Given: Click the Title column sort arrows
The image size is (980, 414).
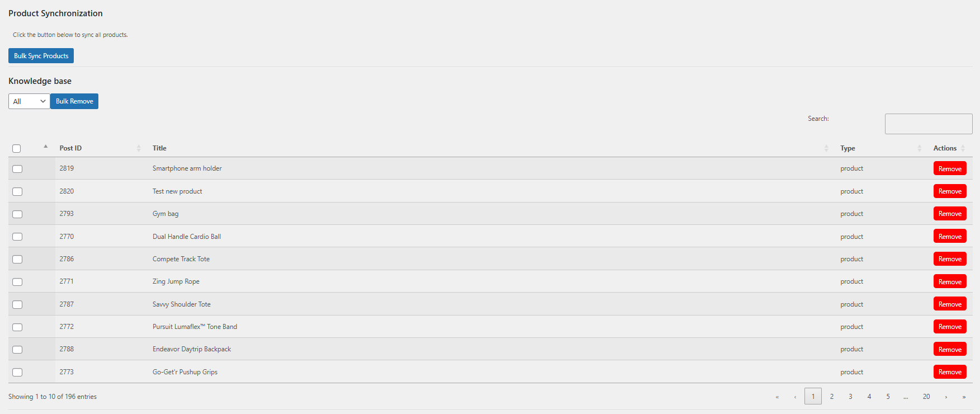Looking at the screenshot, I should tap(826, 148).
